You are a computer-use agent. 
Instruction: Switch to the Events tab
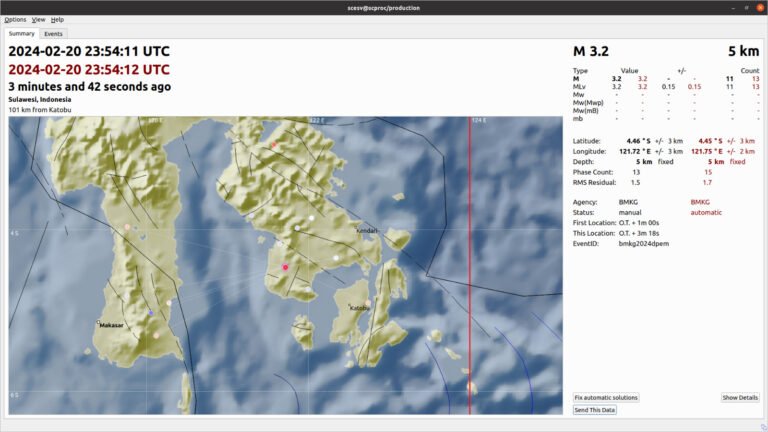(x=53, y=34)
